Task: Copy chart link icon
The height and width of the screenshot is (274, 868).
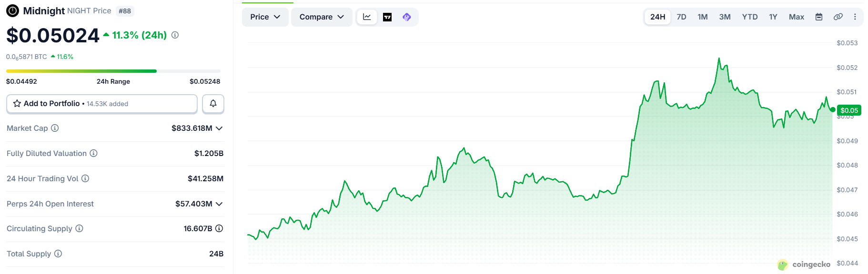Action: (x=838, y=17)
